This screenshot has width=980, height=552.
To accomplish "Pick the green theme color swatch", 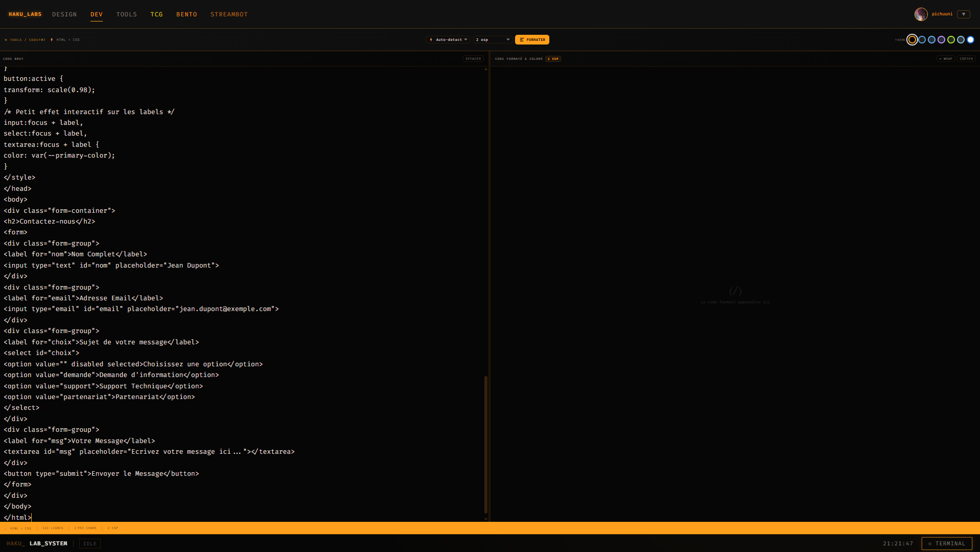I will click(x=951, y=39).
